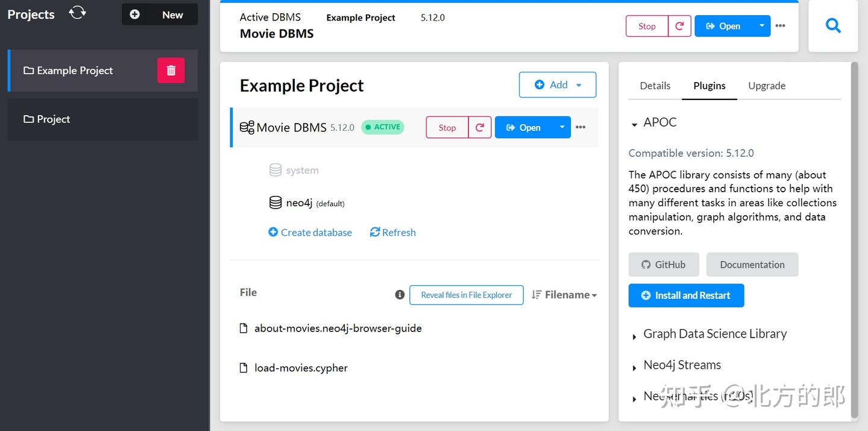Restart Movie DBMS with the circular arrow icon
The width and height of the screenshot is (868, 431).
tap(479, 127)
